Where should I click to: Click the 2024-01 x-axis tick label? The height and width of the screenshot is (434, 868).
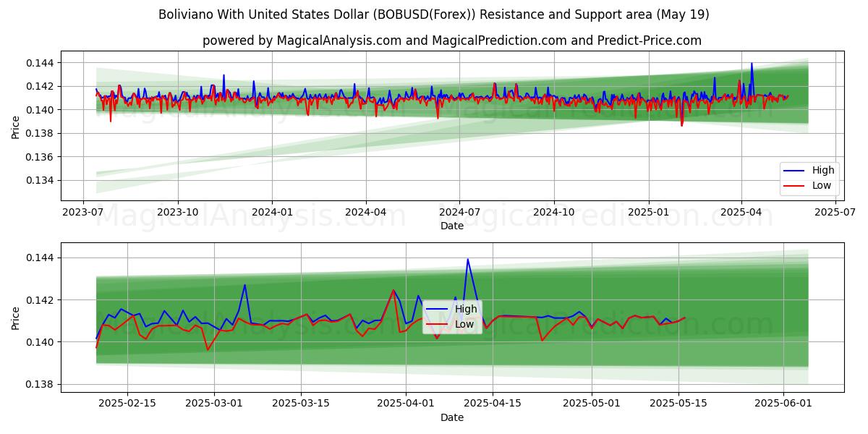[x=272, y=212]
